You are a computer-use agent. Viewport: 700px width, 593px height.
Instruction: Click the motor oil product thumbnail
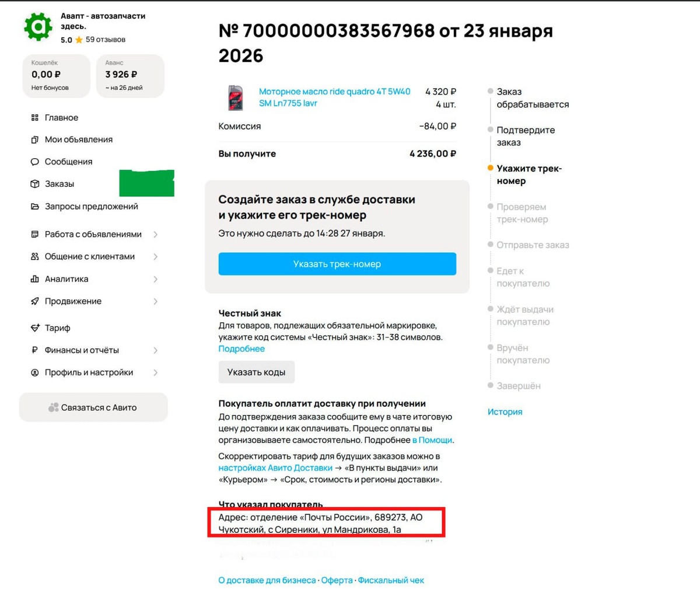pyautogui.click(x=235, y=97)
